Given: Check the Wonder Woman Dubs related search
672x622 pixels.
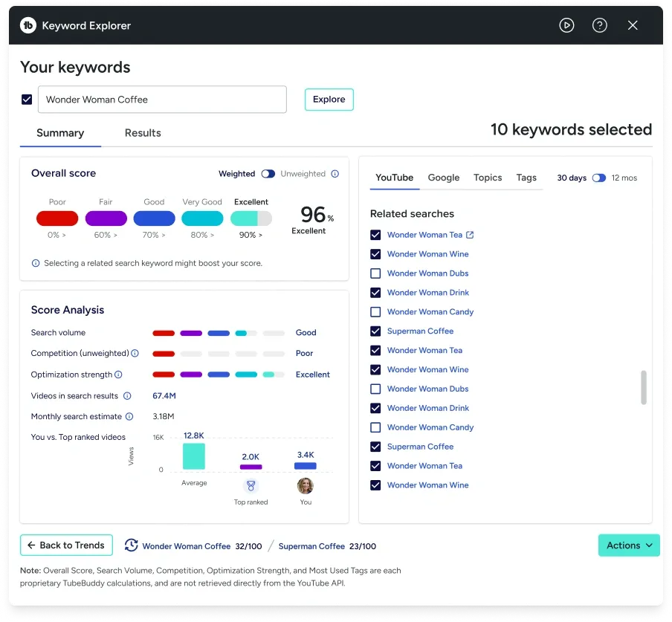Looking at the screenshot, I should pos(375,273).
